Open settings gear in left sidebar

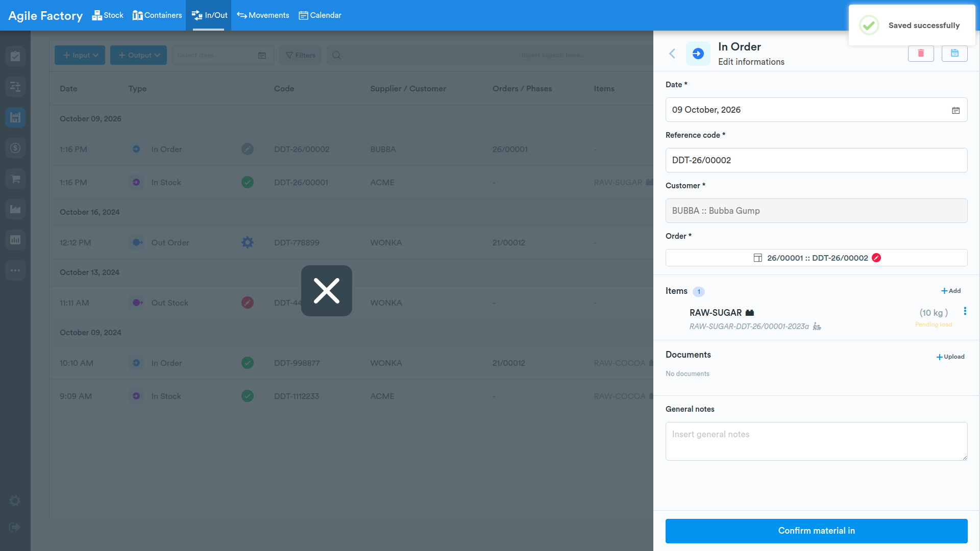15,501
